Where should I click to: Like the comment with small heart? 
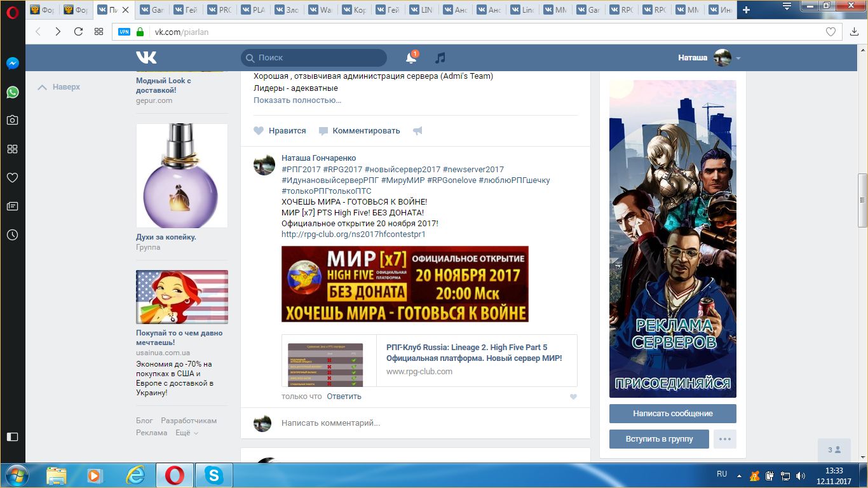pyautogui.click(x=573, y=396)
